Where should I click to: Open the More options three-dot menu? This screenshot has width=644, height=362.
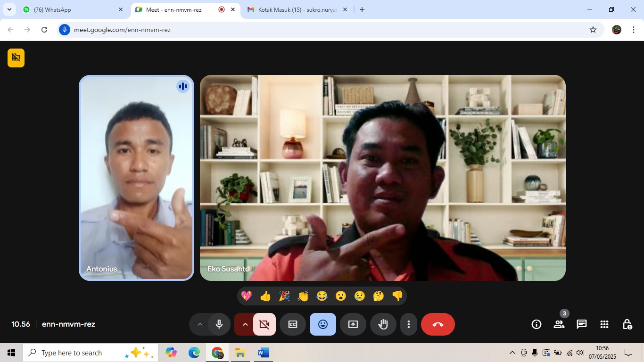point(409,324)
